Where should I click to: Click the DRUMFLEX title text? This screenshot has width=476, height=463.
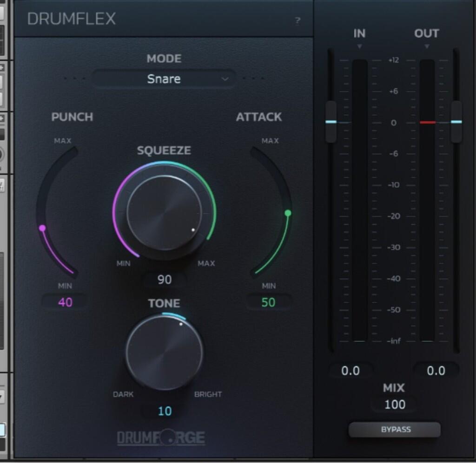coord(71,19)
